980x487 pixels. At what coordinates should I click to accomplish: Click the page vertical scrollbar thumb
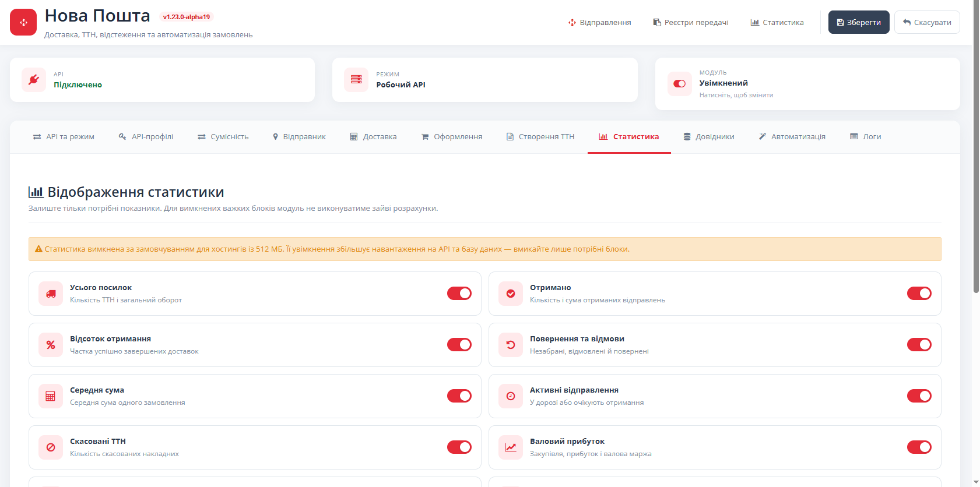point(976,146)
